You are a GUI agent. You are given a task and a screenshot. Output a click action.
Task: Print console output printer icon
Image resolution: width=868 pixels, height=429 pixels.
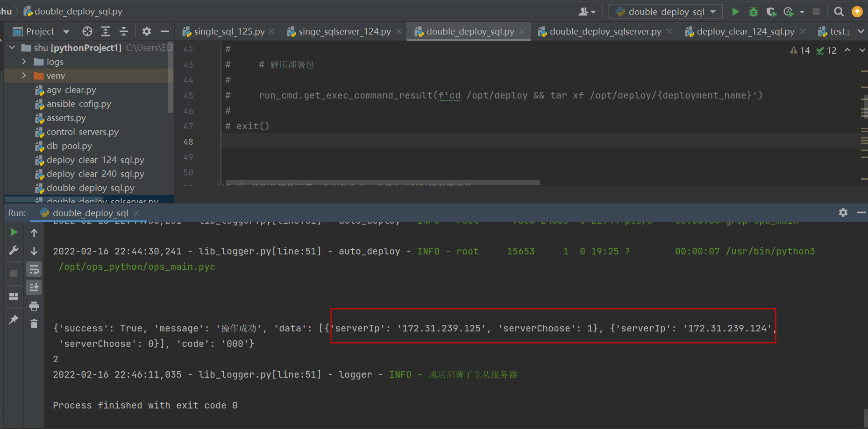34,306
